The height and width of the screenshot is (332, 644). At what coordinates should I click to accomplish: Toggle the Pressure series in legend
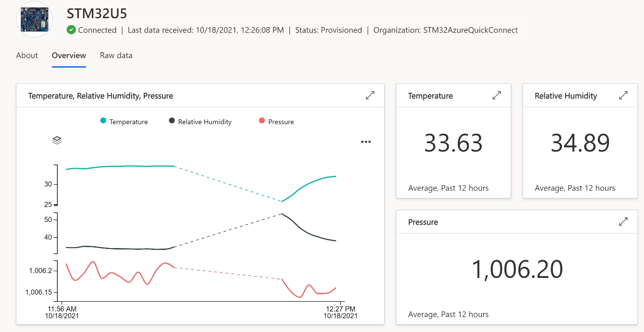(x=276, y=122)
